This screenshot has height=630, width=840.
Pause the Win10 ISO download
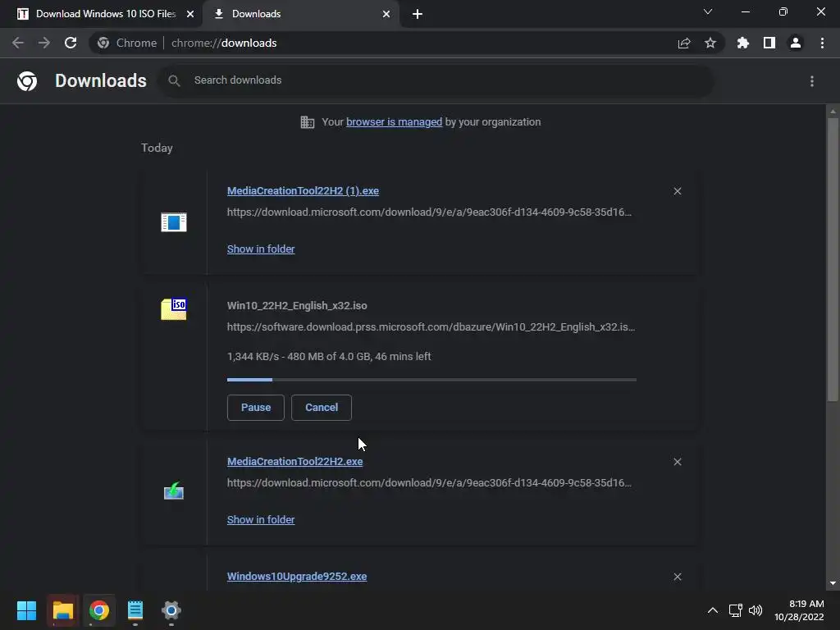[256, 408]
